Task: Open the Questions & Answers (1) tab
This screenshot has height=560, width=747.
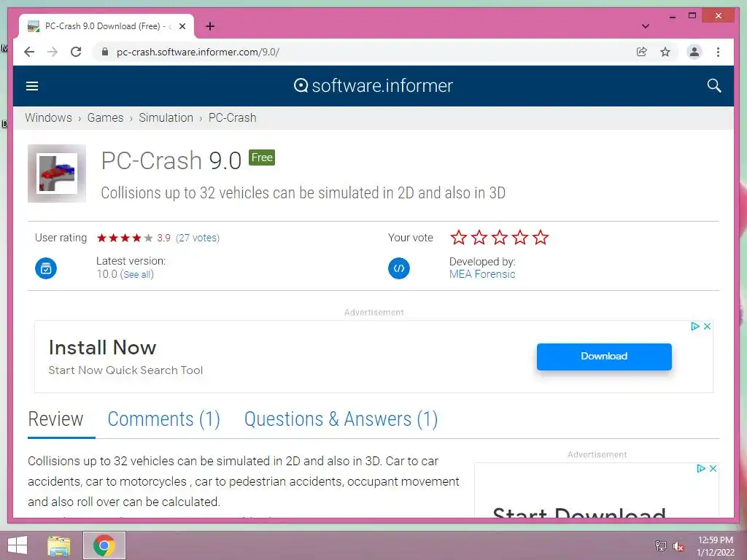Action: pyautogui.click(x=341, y=419)
